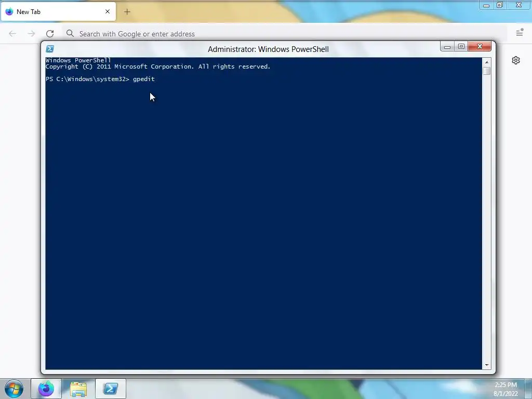Click Show desktop button at taskbar end
Viewport: 532px width, 399px height.
click(528, 389)
